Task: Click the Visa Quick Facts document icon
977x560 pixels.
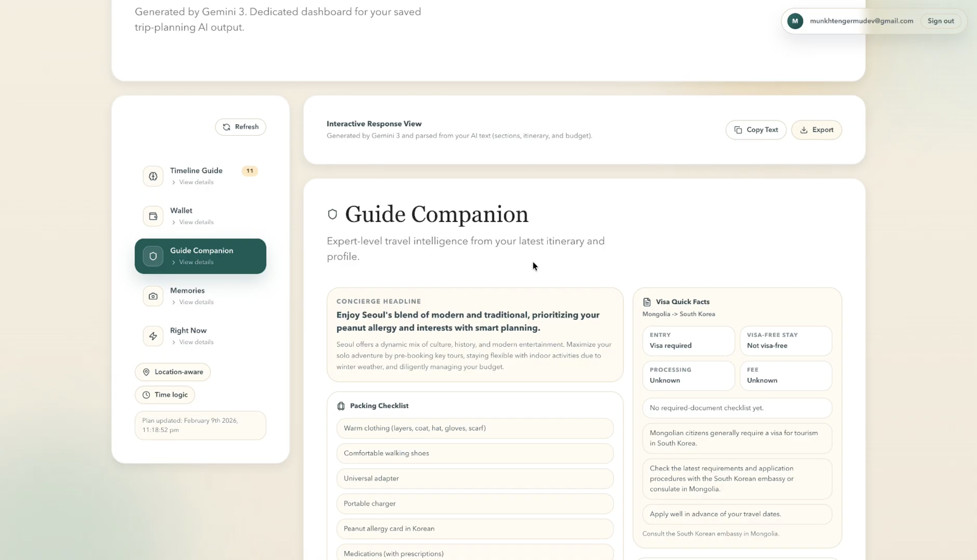Action: coord(647,302)
